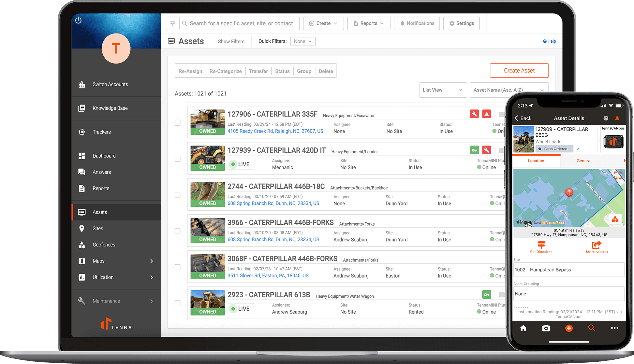The width and height of the screenshot is (634, 364).
Task: Open the Reports menu in the top bar
Action: (x=368, y=23)
